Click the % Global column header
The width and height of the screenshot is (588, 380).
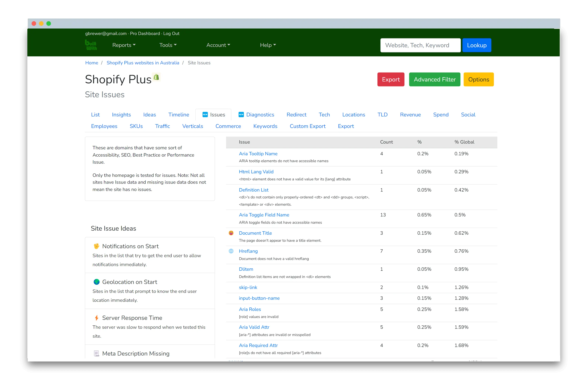[x=464, y=142]
